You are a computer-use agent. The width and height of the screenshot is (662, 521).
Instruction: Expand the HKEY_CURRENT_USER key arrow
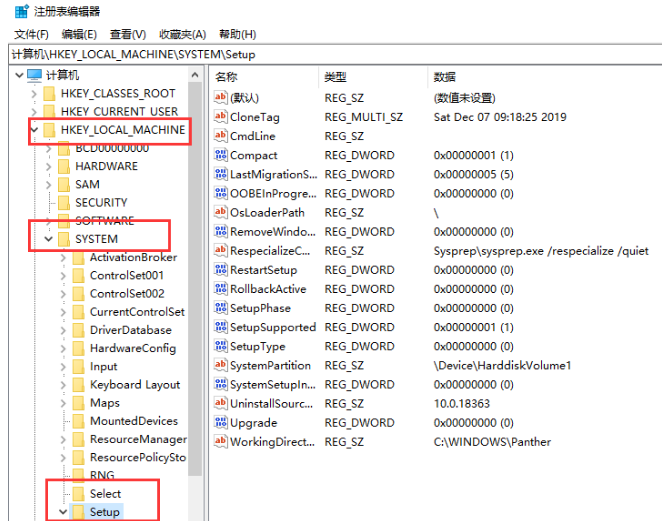[35, 112]
